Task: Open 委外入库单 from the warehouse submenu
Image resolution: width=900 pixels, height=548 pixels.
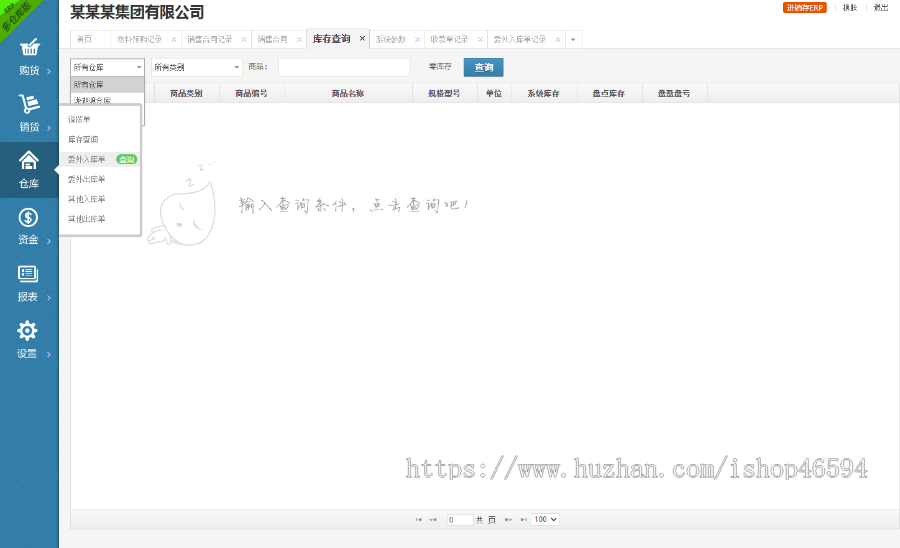Action: point(87,160)
